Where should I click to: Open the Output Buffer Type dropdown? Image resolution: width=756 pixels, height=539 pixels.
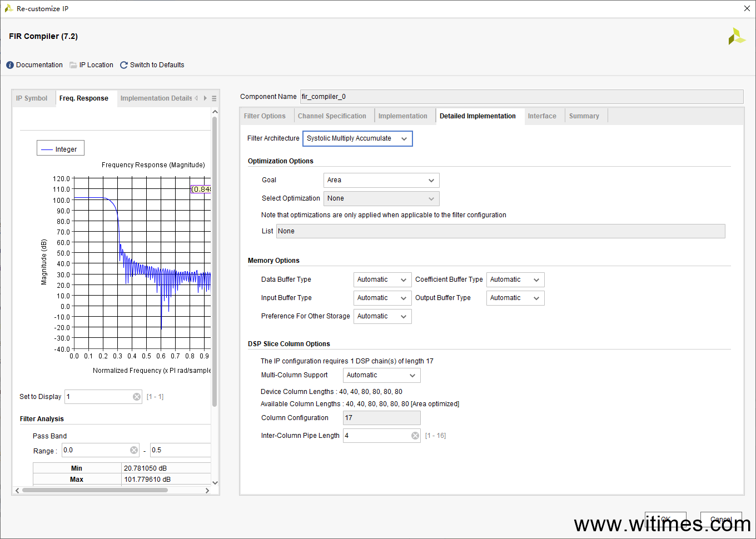(515, 298)
